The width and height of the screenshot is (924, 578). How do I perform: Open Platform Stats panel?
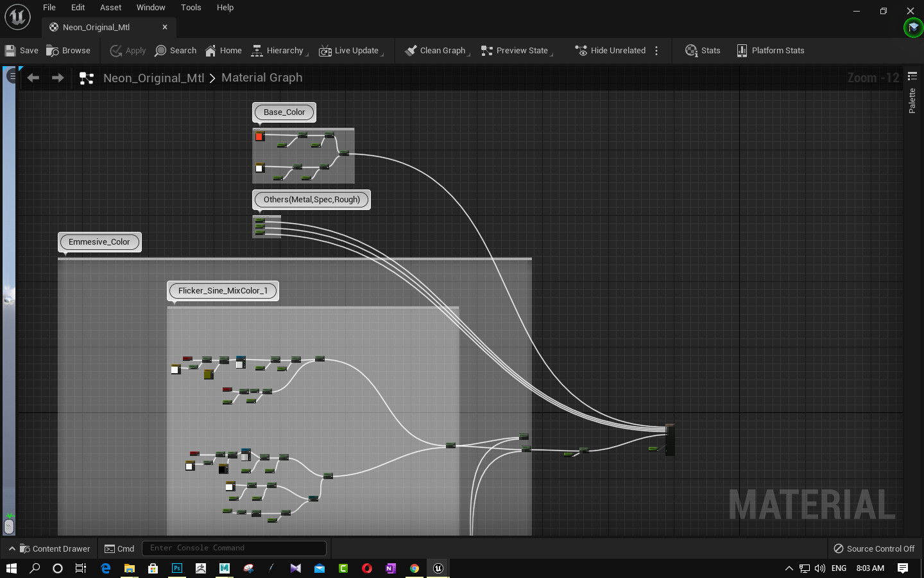770,51
